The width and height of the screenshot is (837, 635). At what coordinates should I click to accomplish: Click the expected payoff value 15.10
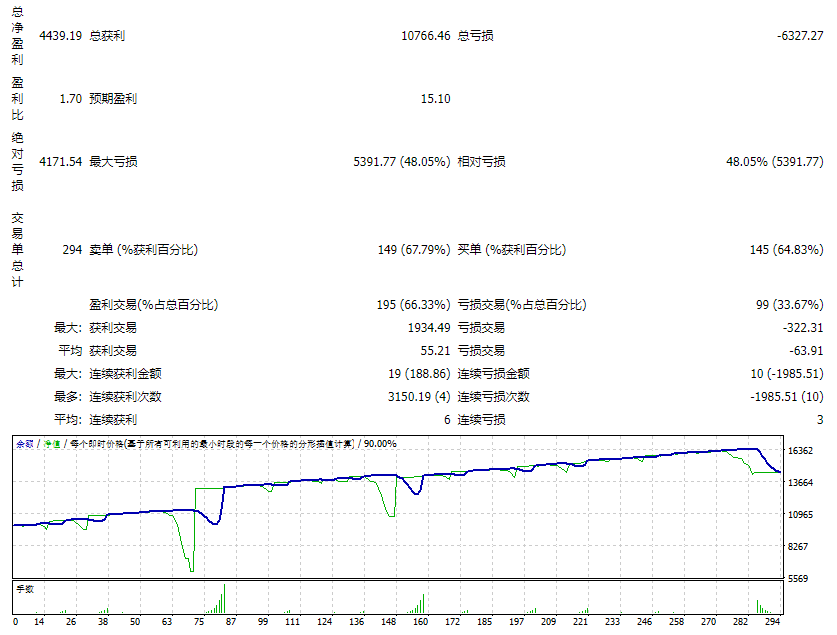[x=435, y=99]
